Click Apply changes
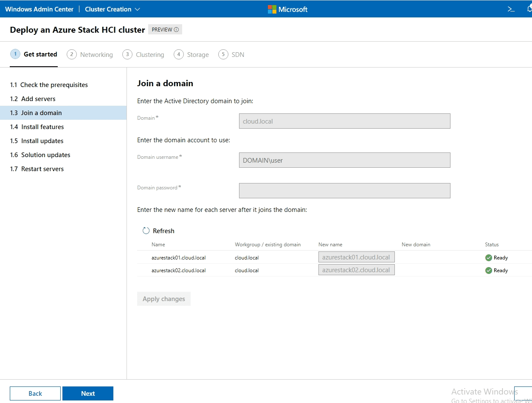This screenshot has height=403, width=532. point(163,299)
